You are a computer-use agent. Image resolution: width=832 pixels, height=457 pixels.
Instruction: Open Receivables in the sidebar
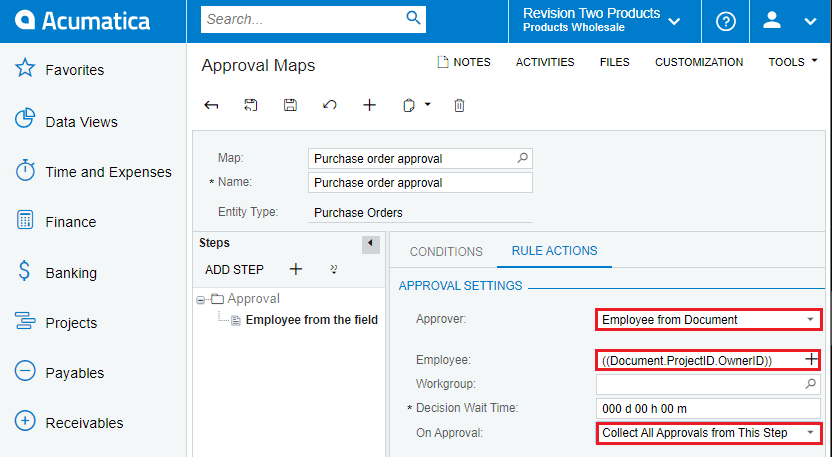pyautogui.click(x=84, y=423)
